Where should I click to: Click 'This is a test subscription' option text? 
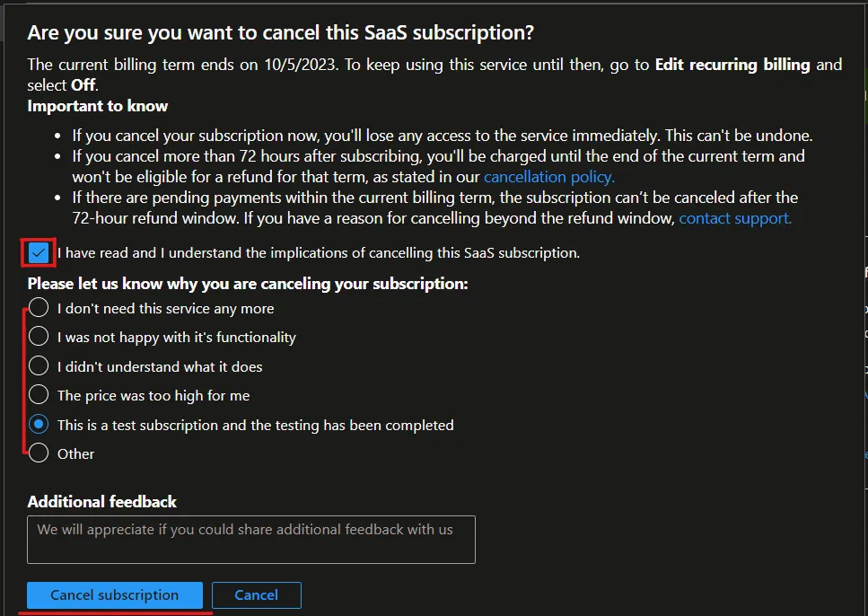[x=255, y=426]
